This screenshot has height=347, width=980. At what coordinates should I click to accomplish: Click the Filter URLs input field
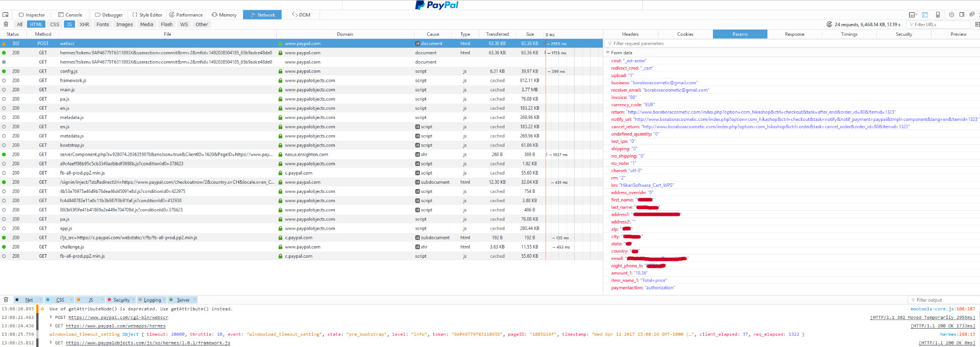point(940,24)
